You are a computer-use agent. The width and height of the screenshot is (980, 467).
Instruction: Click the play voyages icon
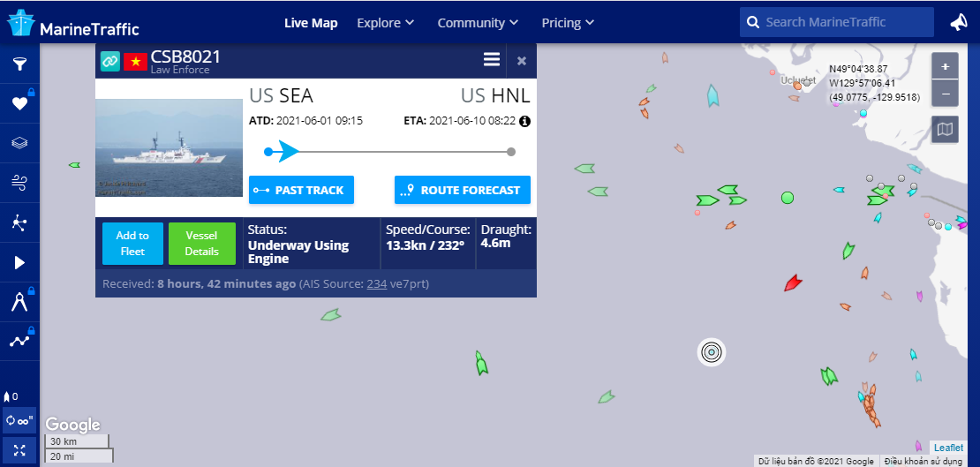tap(19, 262)
